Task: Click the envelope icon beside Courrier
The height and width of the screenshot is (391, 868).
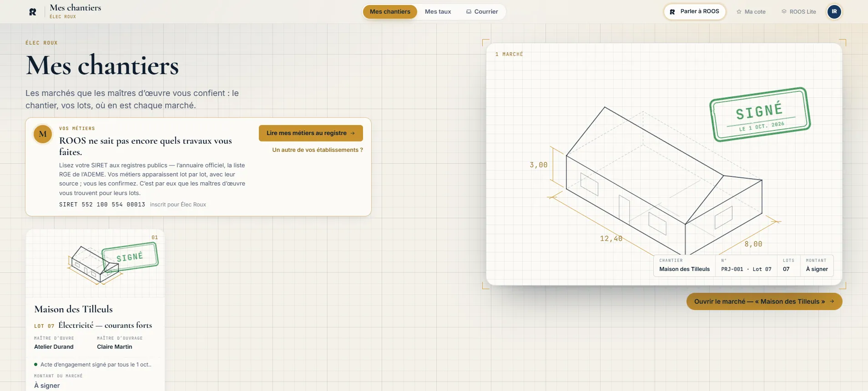Action: [469, 12]
